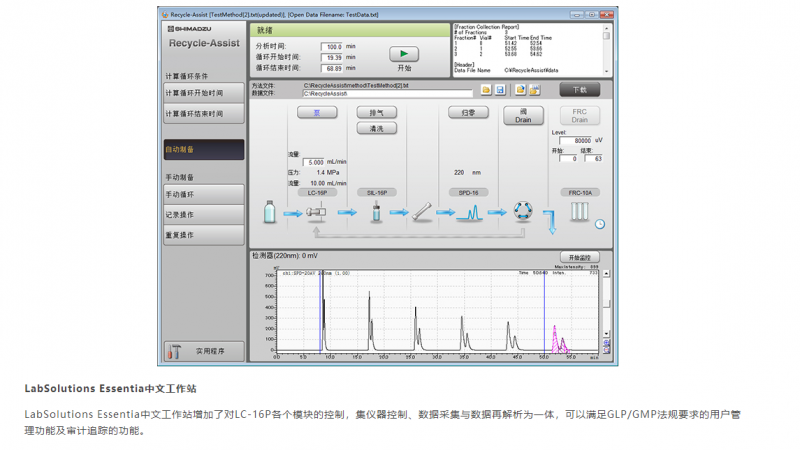Image resolution: width=800 pixels, height=450 pixels.
Task: Click the 循环开始时间 field showing 19.39
Action: [332, 58]
